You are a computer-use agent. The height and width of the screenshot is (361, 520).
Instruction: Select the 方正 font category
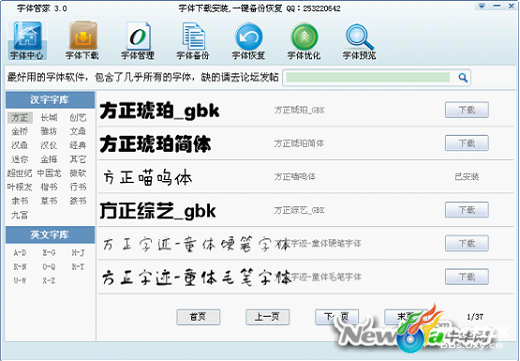click(20, 117)
